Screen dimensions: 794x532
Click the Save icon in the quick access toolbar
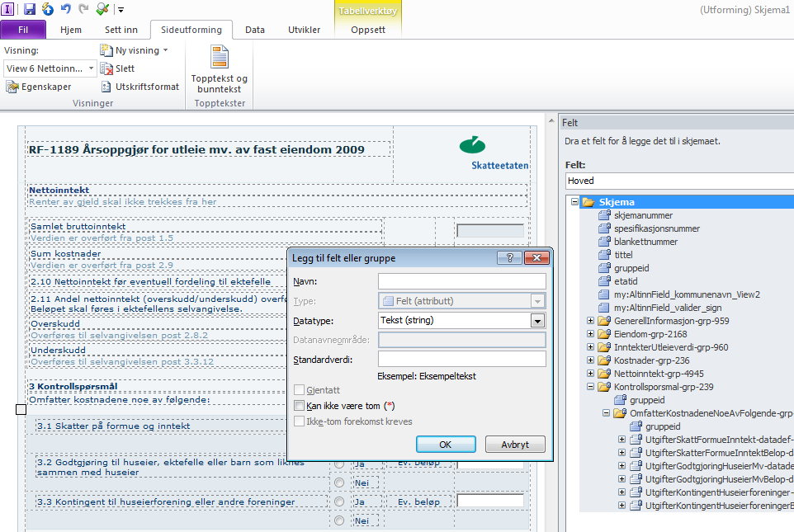[30, 8]
